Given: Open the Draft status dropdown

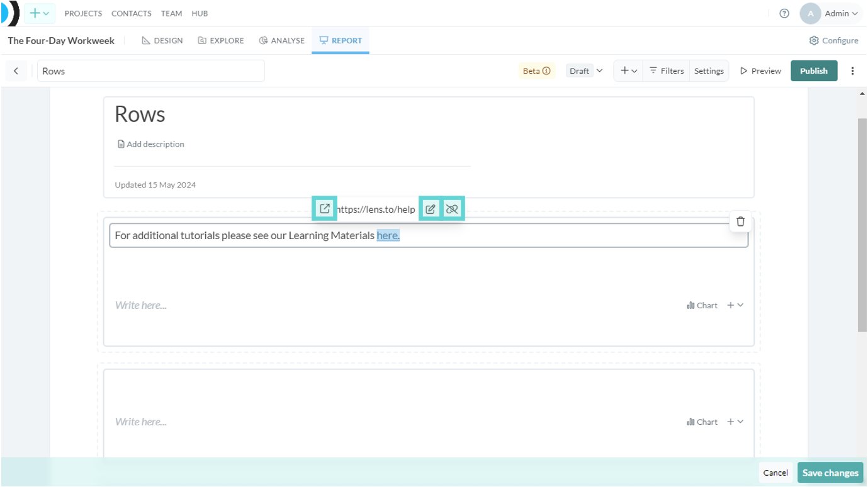Looking at the screenshot, I should 585,71.
